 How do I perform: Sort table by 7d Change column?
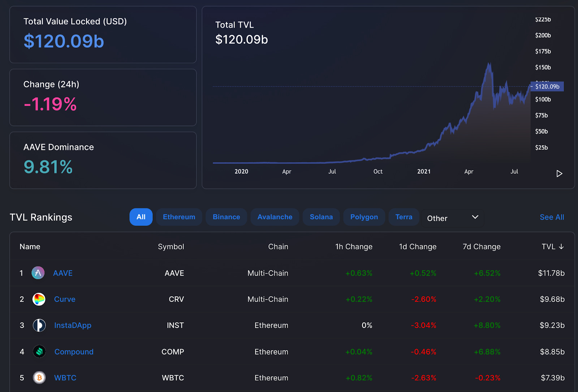pos(482,246)
